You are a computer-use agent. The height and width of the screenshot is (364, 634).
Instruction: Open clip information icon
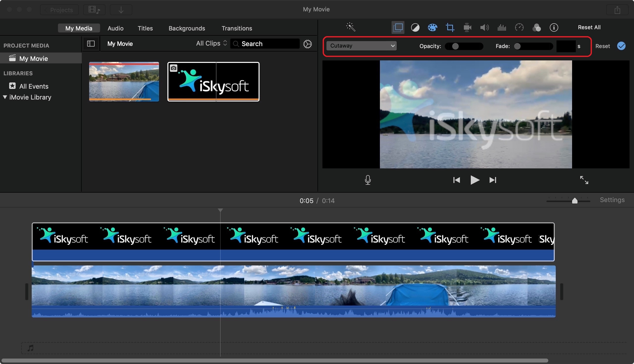554,27
